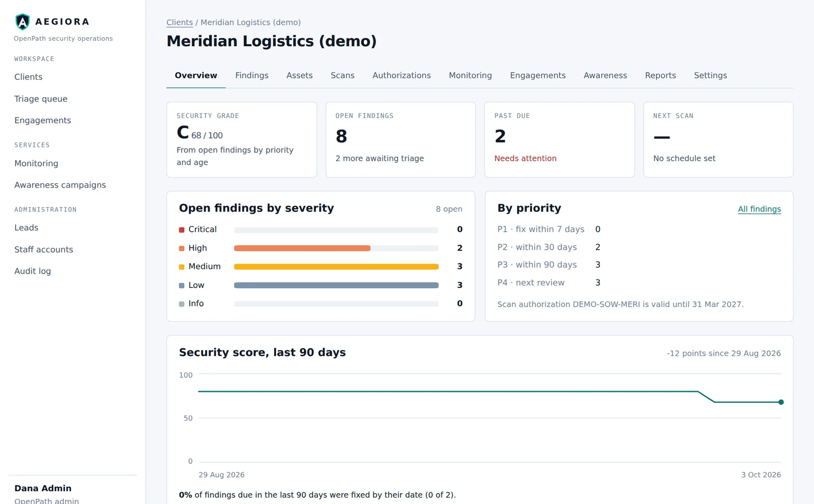Open the Engagements tab
This screenshot has height=504, width=814.
pos(538,75)
